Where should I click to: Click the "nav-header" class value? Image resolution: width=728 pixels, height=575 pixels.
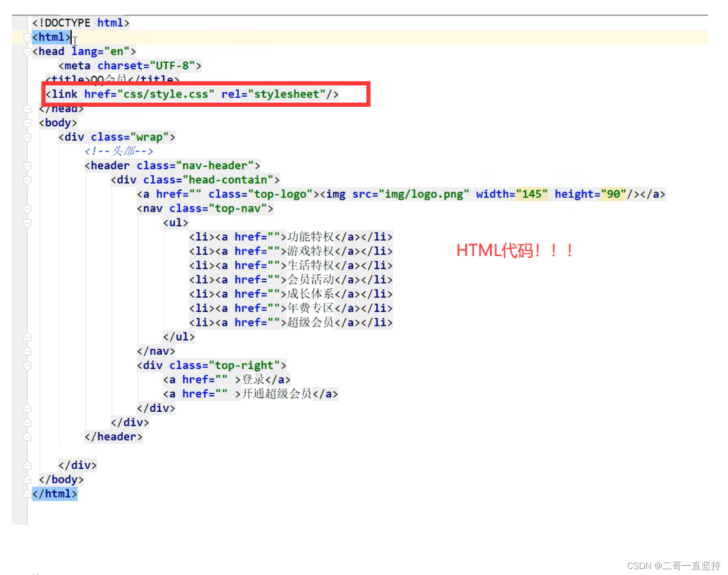click(x=214, y=166)
